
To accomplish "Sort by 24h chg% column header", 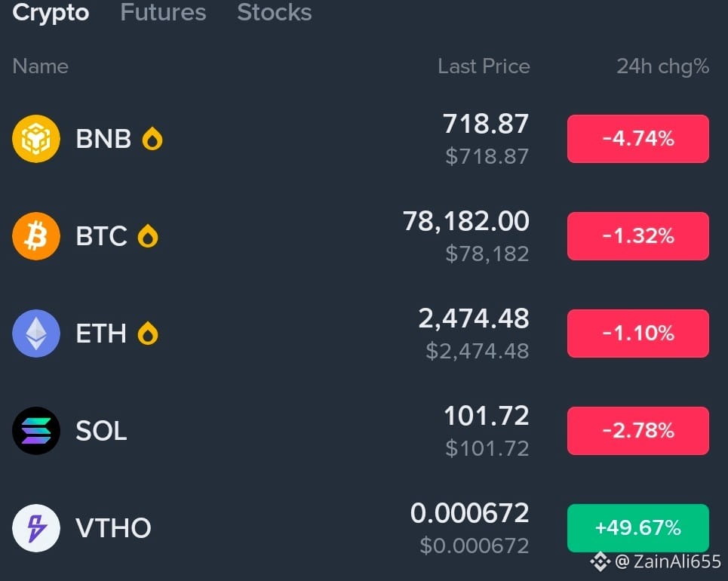I will pyautogui.click(x=662, y=67).
